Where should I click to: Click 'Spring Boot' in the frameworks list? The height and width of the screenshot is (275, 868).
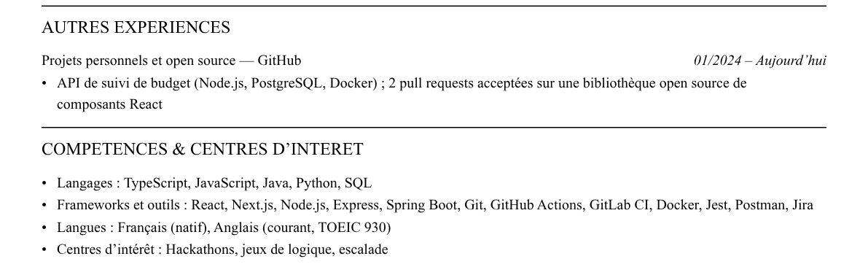(423, 205)
